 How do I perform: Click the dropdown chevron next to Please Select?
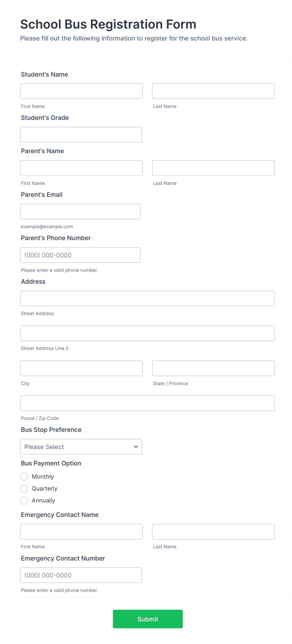[136, 446]
